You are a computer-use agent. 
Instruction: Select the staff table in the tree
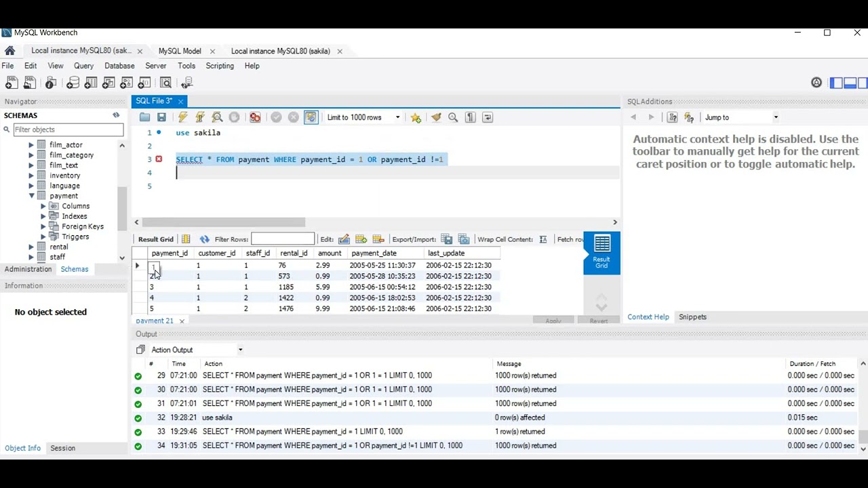pos(57,257)
